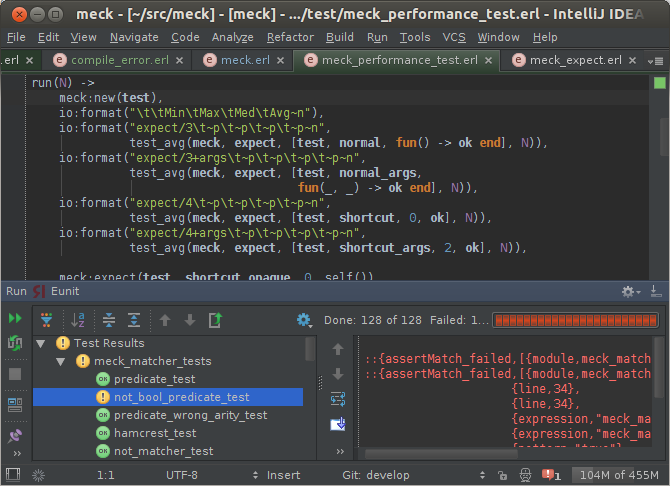The width and height of the screenshot is (670, 486).
Task: Select not_bool_predicate_test row
Action: (x=168, y=397)
